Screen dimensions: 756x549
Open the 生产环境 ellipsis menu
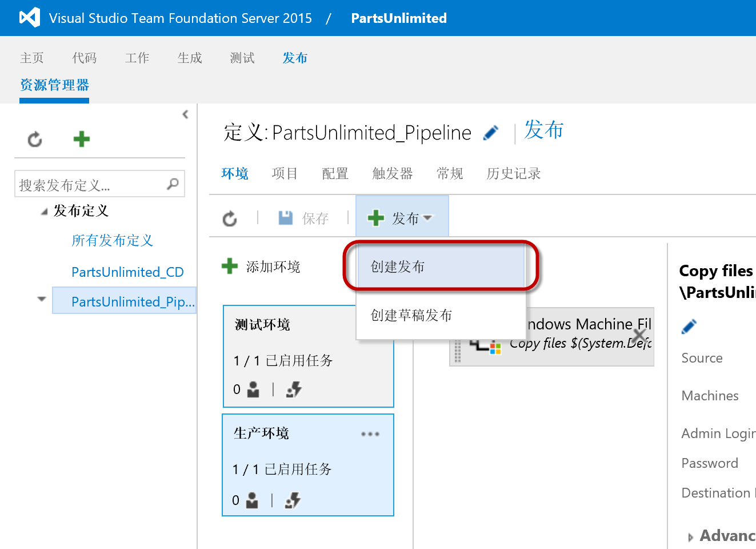pos(370,434)
